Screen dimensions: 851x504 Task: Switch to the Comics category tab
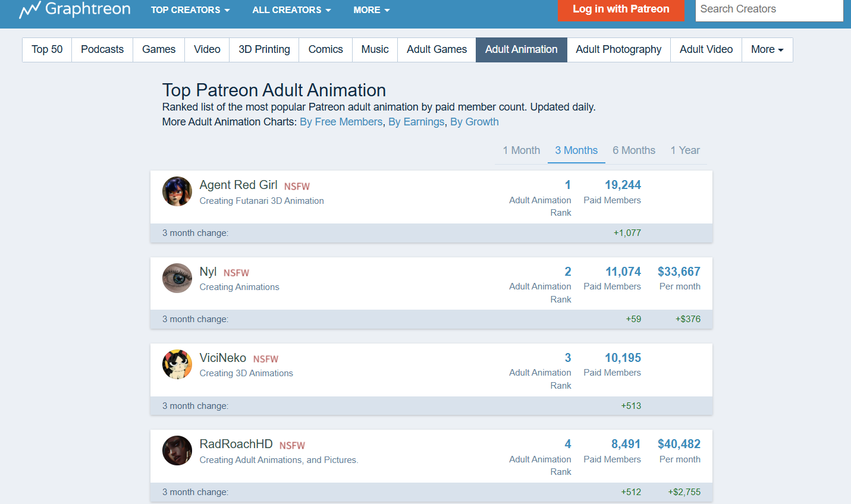325,50
